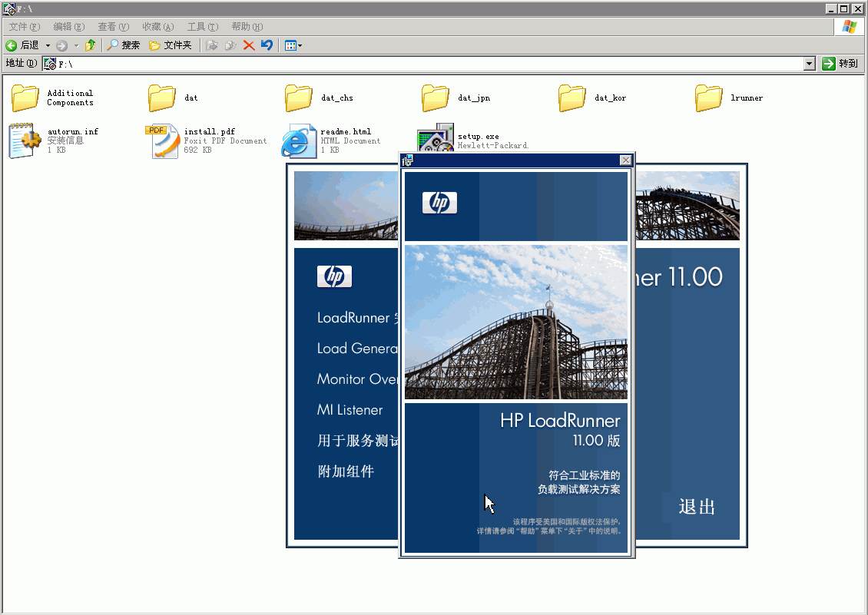
Task: Click the address bar drive icon
Action: tap(50, 64)
